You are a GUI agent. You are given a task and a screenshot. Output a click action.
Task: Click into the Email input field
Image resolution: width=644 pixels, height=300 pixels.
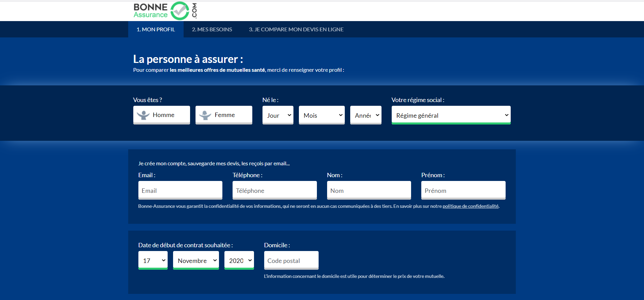click(x=180, y=190)
